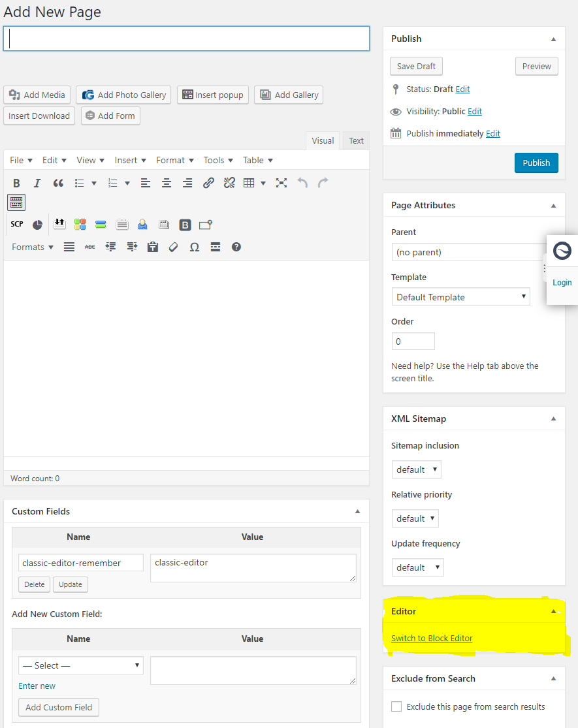Open the Formats dropdown in toolbar
578x728 pixels.
[x=33, y=247]
